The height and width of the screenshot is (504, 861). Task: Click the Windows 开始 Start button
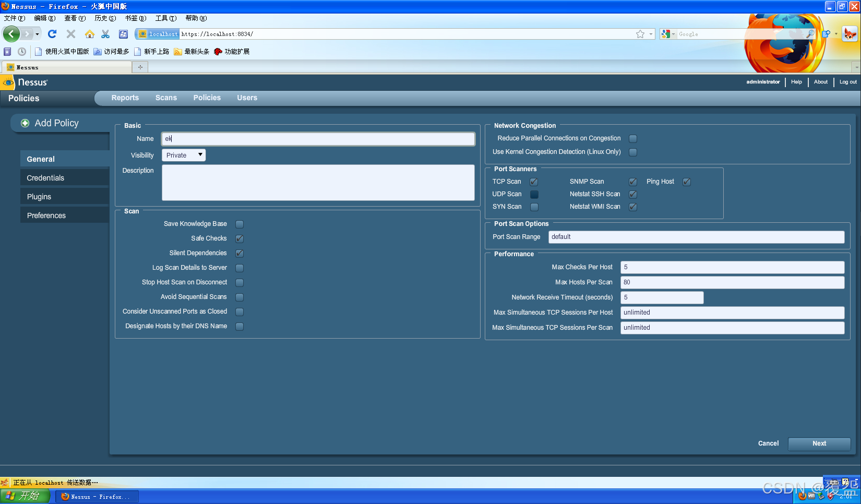[x=25, y=496]
